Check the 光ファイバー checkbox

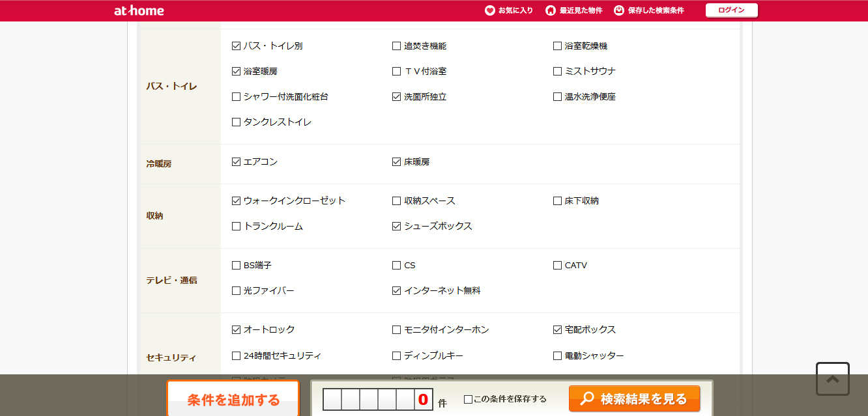236,291
